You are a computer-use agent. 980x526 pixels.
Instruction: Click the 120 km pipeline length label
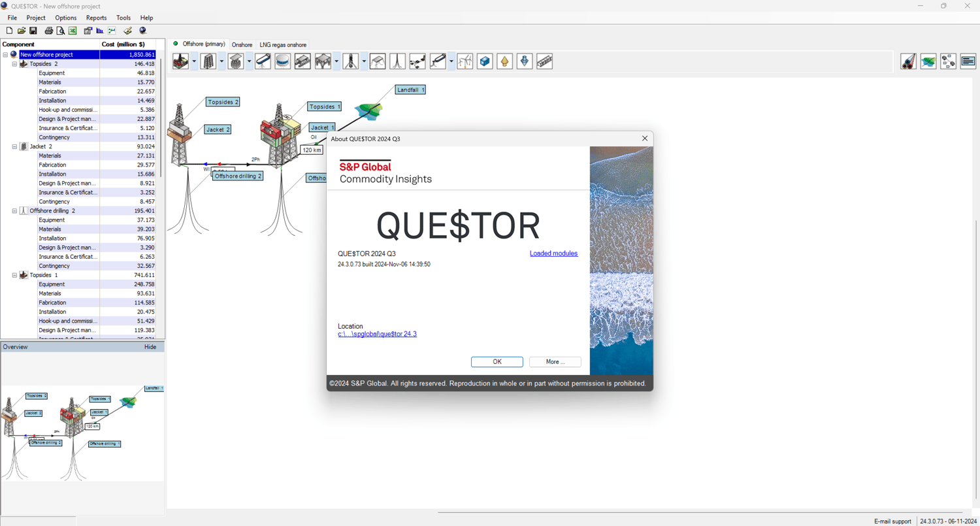[312, 150]
